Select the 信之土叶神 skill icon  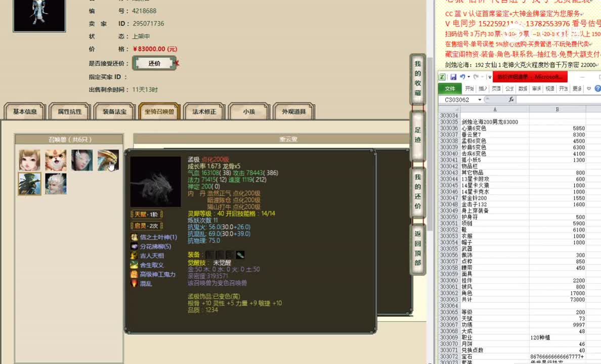(x=134, y=237)
